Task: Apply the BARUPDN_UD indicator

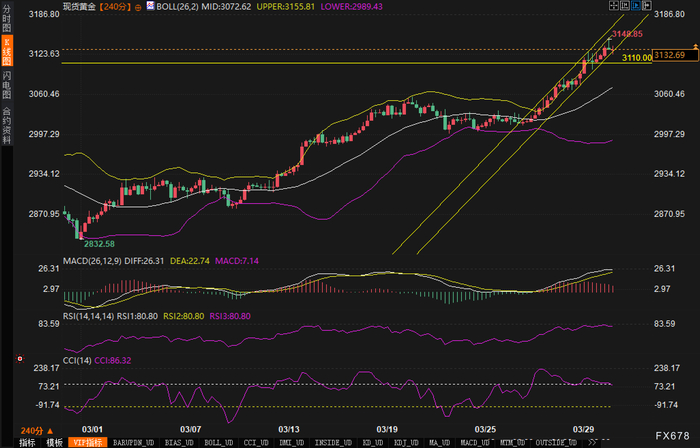Action: pos(133,443)
